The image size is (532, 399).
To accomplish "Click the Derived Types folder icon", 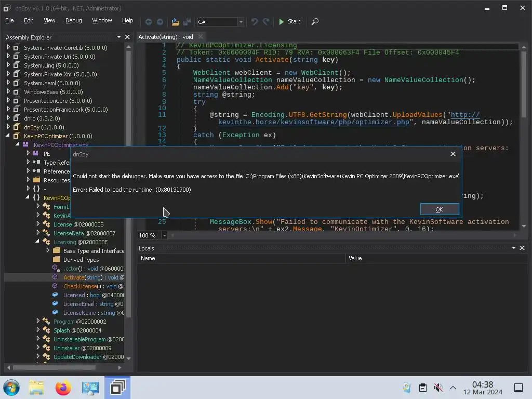I will [x=56, y=259].
